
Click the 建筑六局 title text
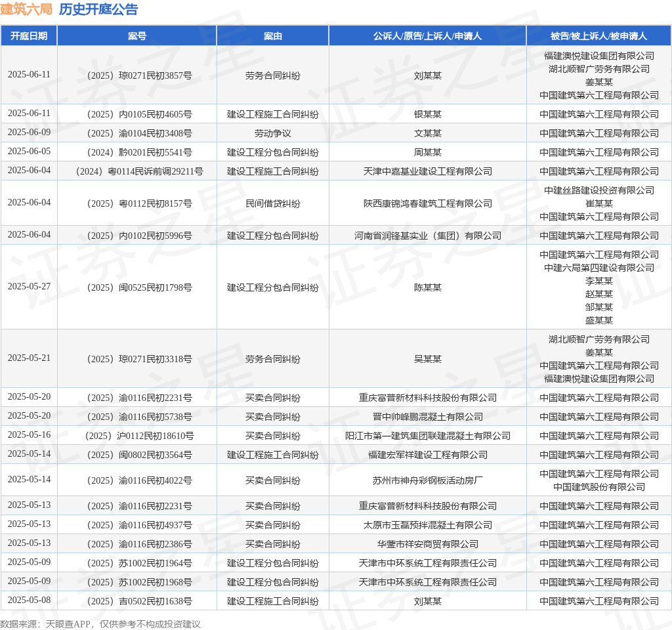(x=26, y=9)
